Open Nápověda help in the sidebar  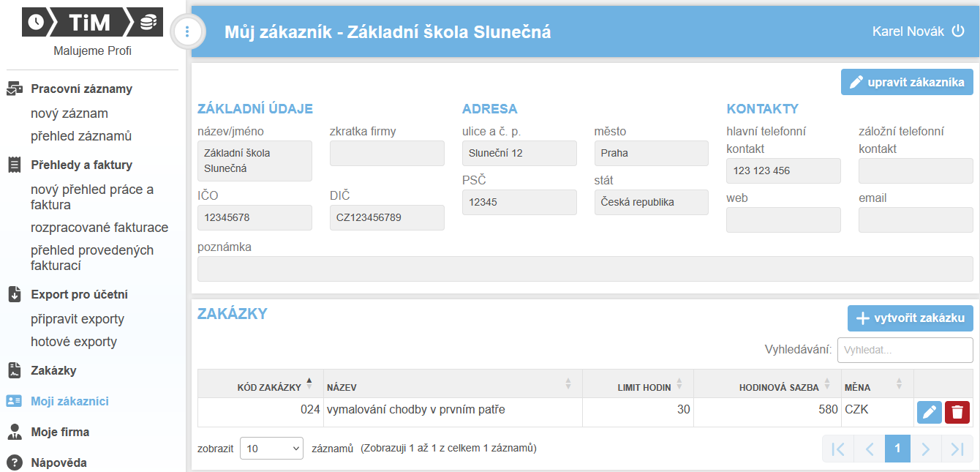[x=59, y=462]
